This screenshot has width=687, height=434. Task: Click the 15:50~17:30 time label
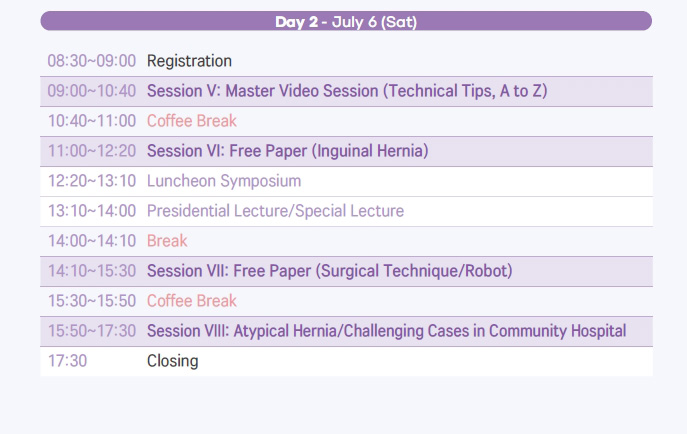click(92, 331)
